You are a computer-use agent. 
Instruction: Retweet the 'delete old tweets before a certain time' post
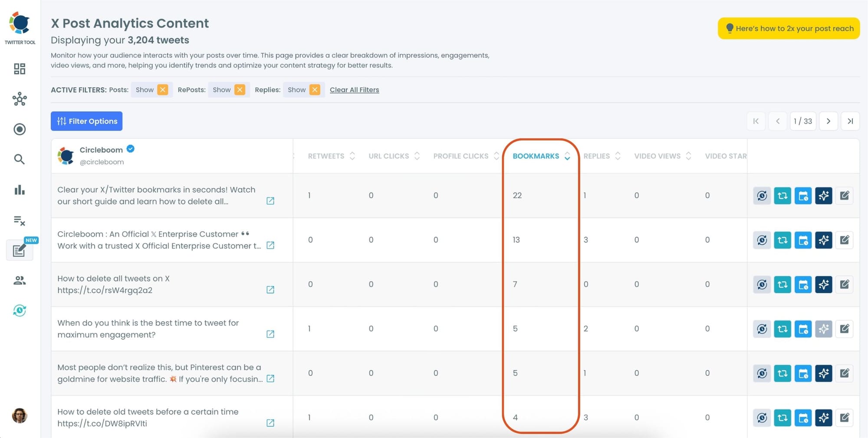[783, 418]
